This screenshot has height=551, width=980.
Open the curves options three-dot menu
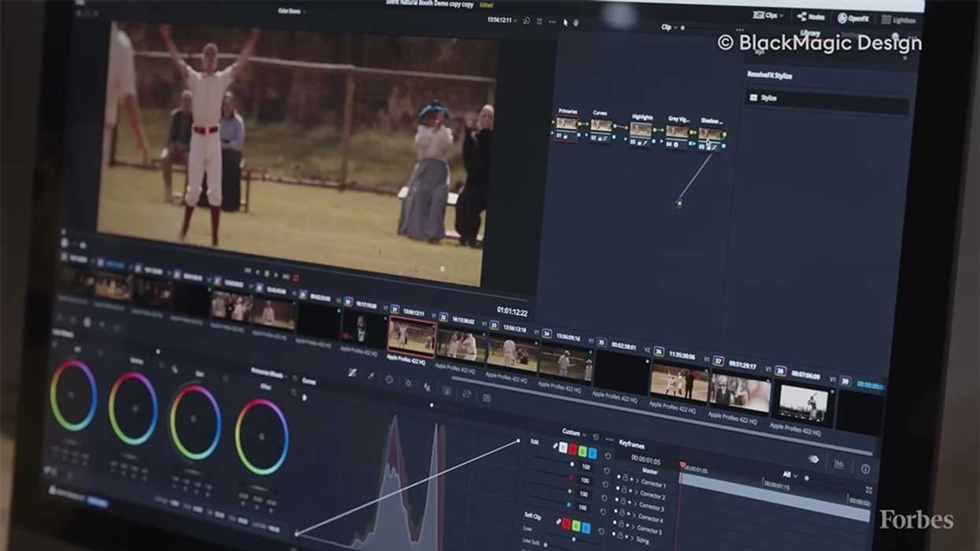tap(608, 439)
